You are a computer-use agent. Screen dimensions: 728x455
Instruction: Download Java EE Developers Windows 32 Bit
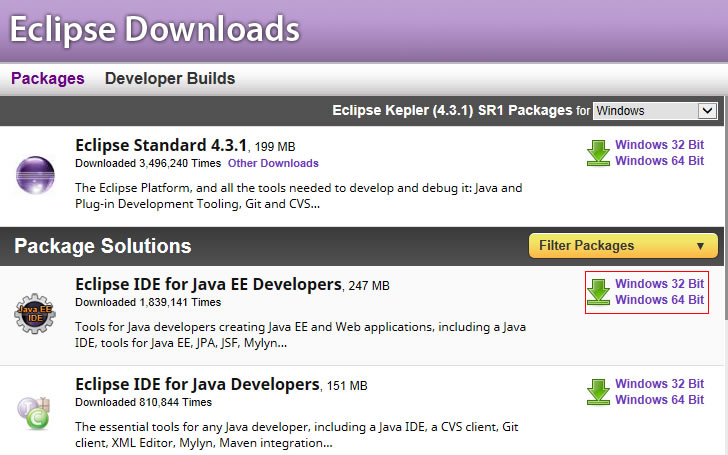(x=659, y=283)
